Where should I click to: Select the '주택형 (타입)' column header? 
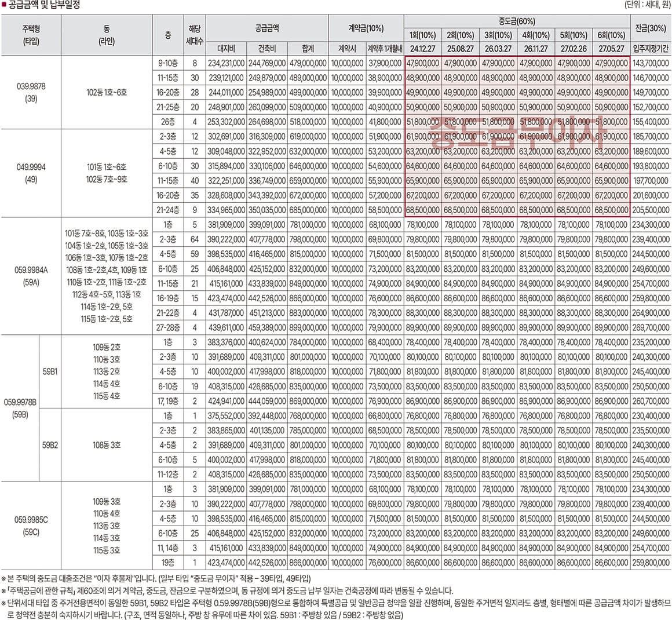point(31,35)
